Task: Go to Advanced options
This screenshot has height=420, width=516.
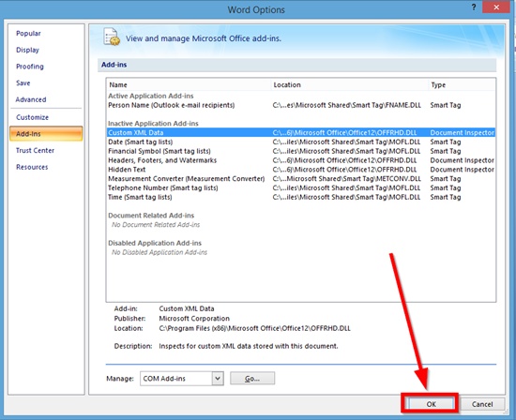Action: (31, 99)
